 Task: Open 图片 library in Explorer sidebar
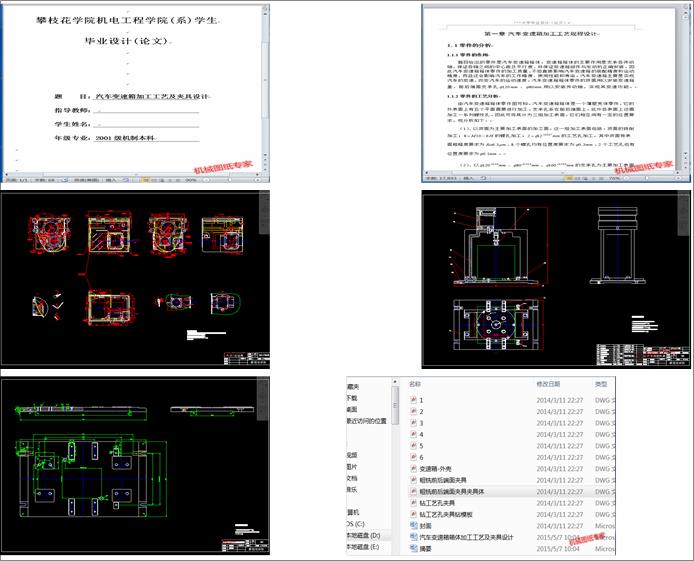pyautogui.click(x=352, y=467)
